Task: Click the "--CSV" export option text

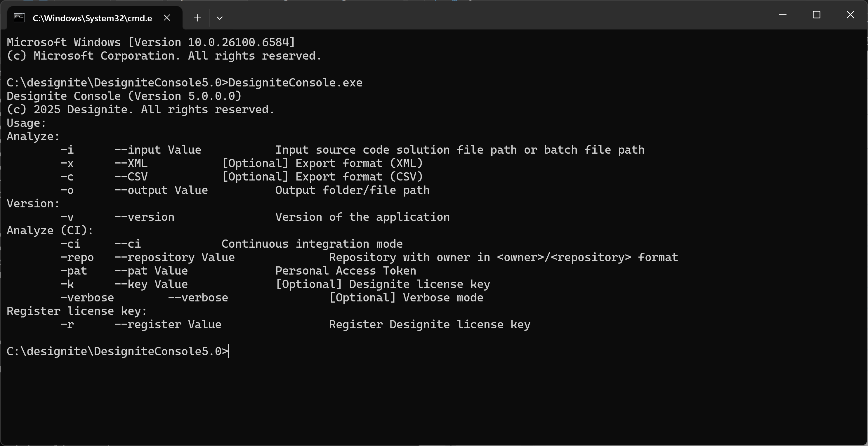Action: pyautogui.click(x=131, y=177)
